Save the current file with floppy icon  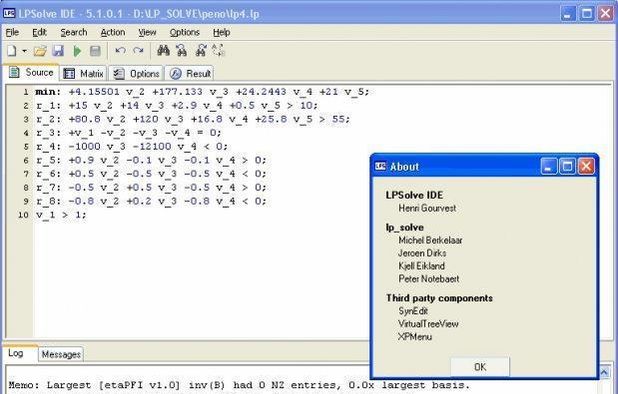click(58, 51)
